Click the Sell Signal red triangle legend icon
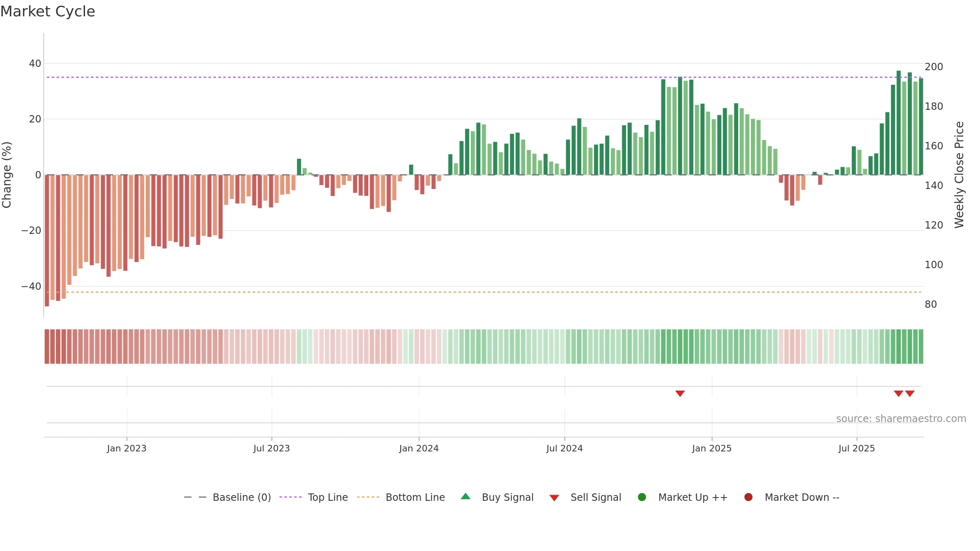 coord(554,498)
